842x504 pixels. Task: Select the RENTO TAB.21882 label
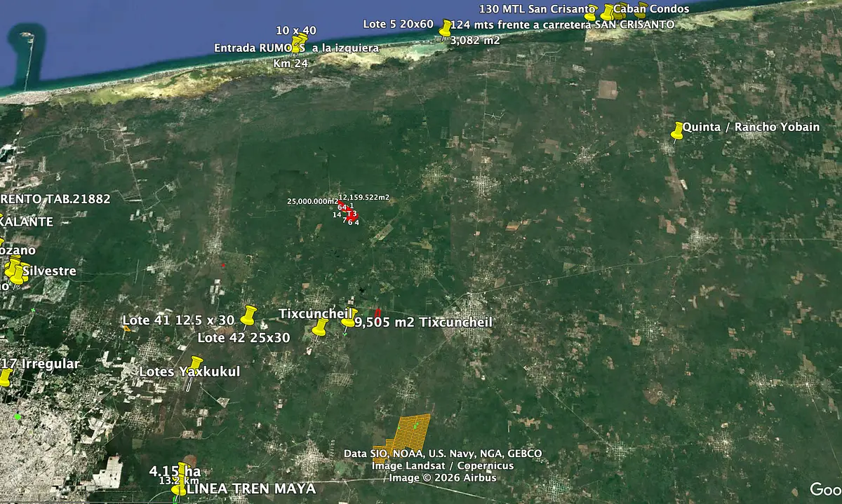(55, 199)
